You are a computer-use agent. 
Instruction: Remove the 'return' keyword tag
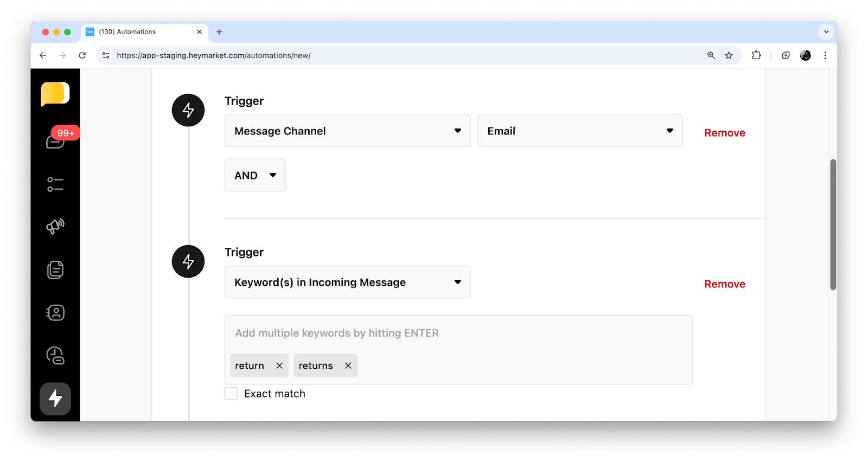279,365
